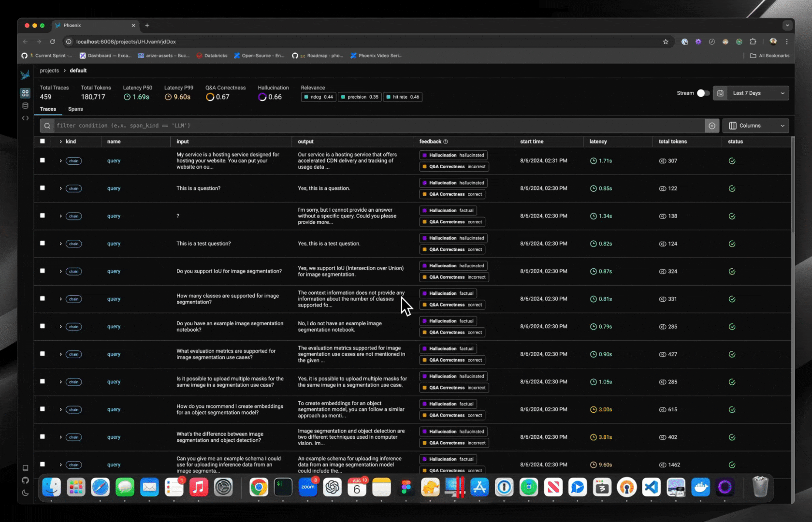This screenshot has width=812, height=522.
Task: Click the ndcg 0.44 relevance chip
Action: coord(319,97)
